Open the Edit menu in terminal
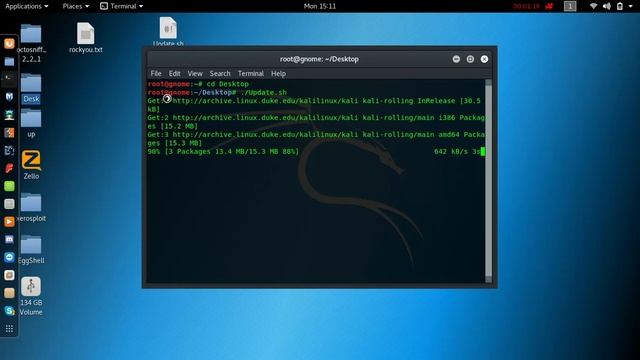 tap(174, 73)
